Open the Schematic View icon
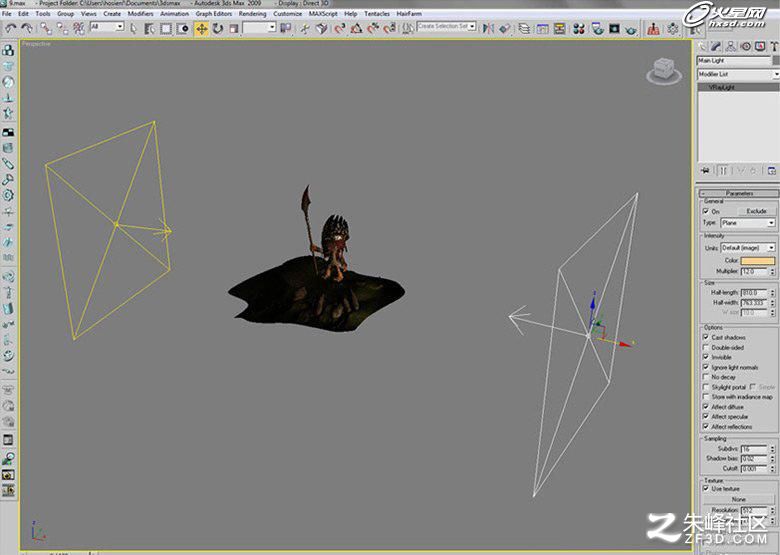 click(559, 28)
